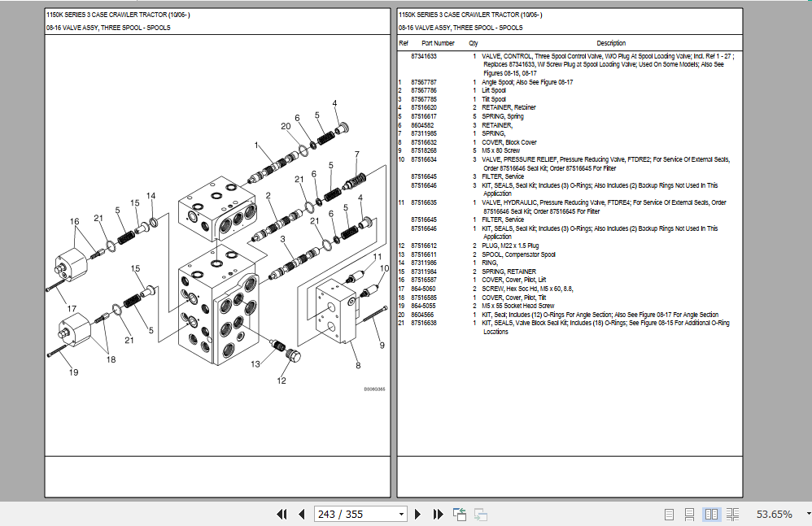Click the page number field showing 243 / 355
The height and width of the screenshot is (526, 812).
pos(356,514)
